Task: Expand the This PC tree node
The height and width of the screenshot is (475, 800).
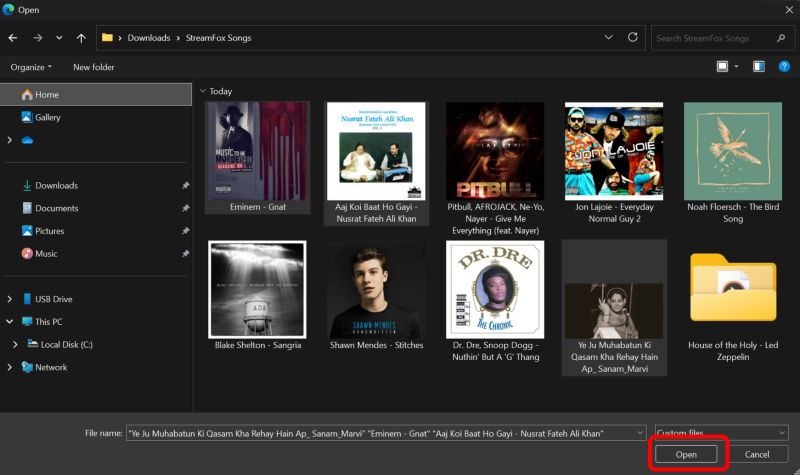Action: coord(10,322)
